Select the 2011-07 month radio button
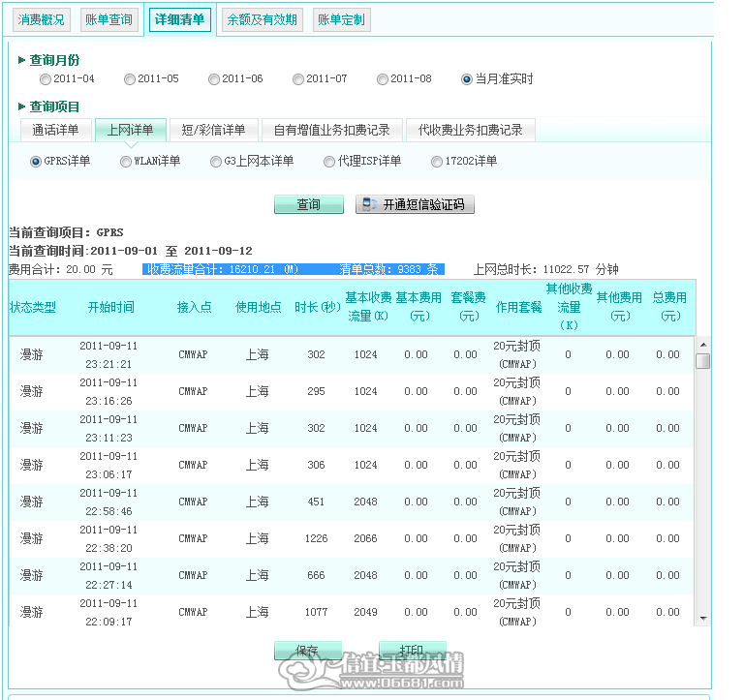 pos(298,79)
